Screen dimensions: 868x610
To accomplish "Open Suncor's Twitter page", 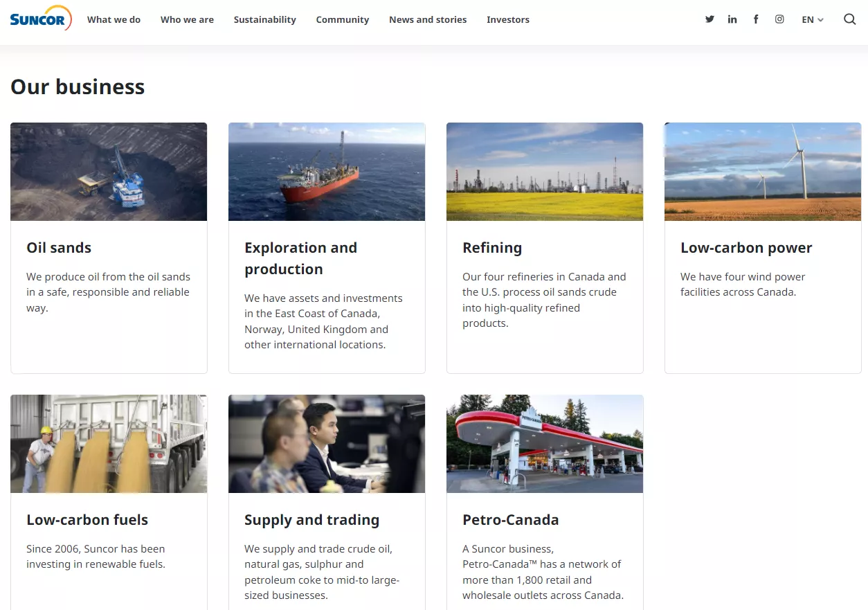I will 709,19.
